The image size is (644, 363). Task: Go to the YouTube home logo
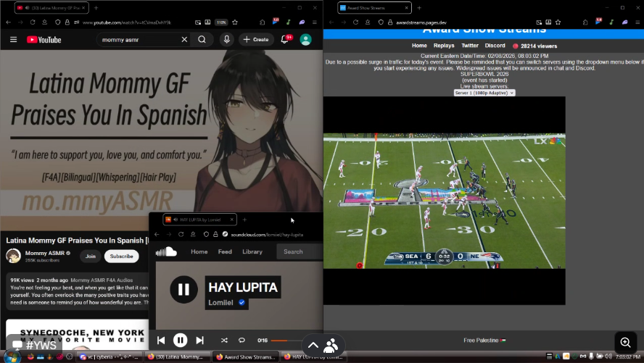point(44,40)
